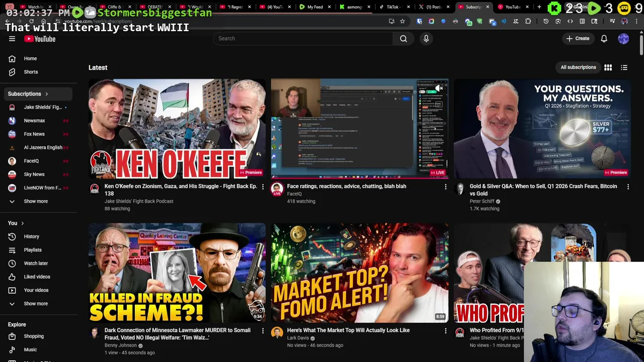The image size is (644, 362).
Task: Open title "Face ratings, reactions, advice, chatting, blah blah"
Action: pyautogui.click(x=346, y=186)
